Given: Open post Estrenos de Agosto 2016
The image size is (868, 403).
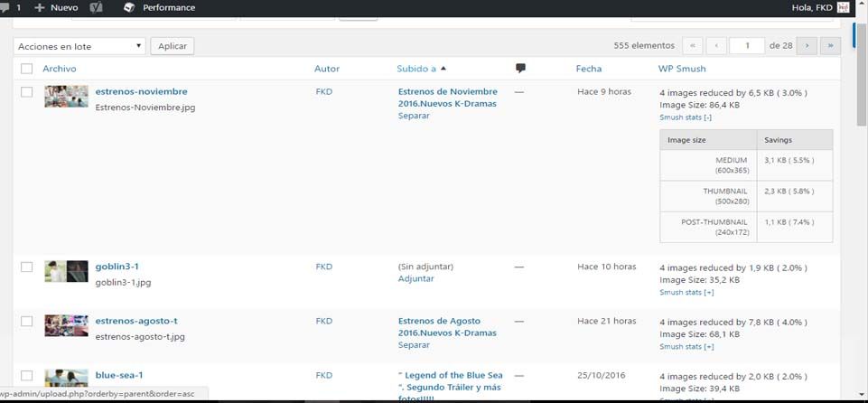Looking at the screenshot, I should 447,326.
